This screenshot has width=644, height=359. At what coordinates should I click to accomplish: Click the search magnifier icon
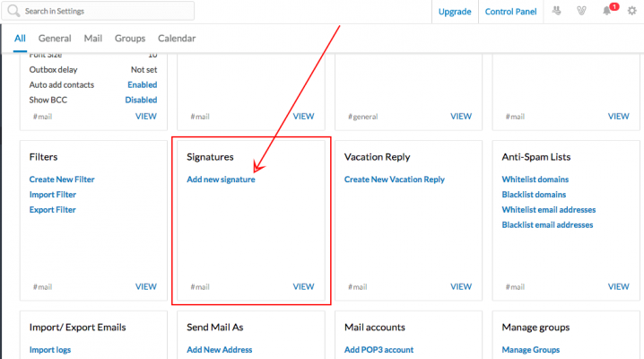[x=13, y=11]
